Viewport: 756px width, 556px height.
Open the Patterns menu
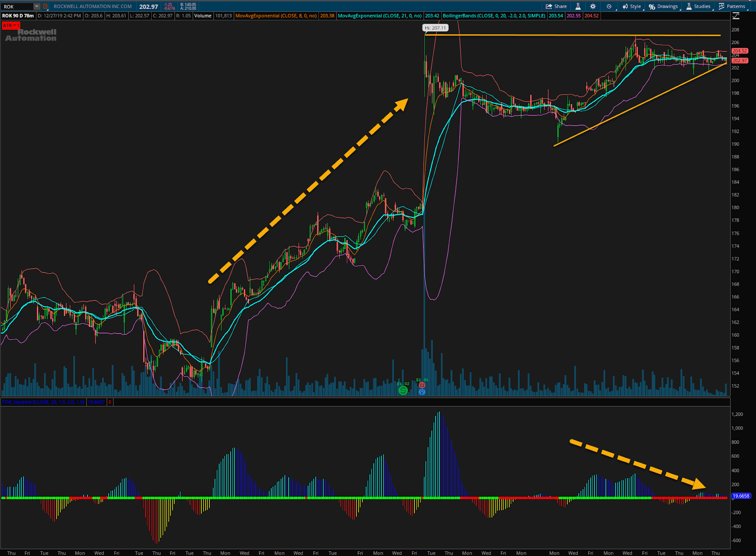coord(732,7)
